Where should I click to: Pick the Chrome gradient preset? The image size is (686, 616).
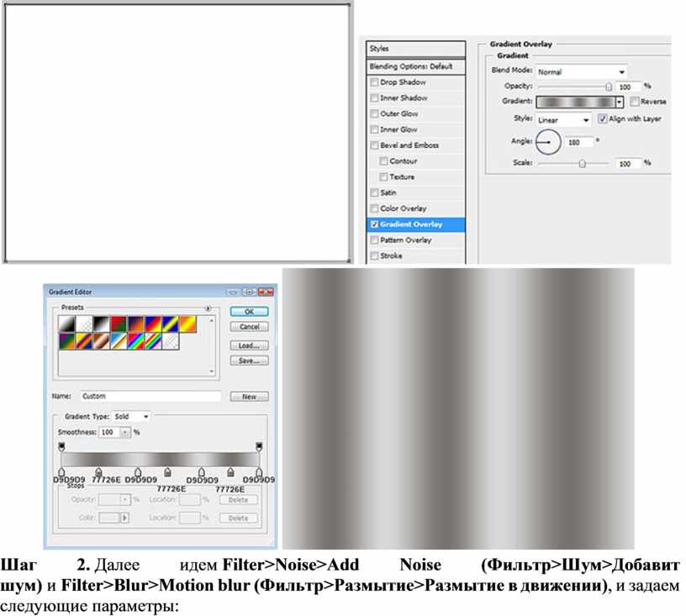point(119,341)
